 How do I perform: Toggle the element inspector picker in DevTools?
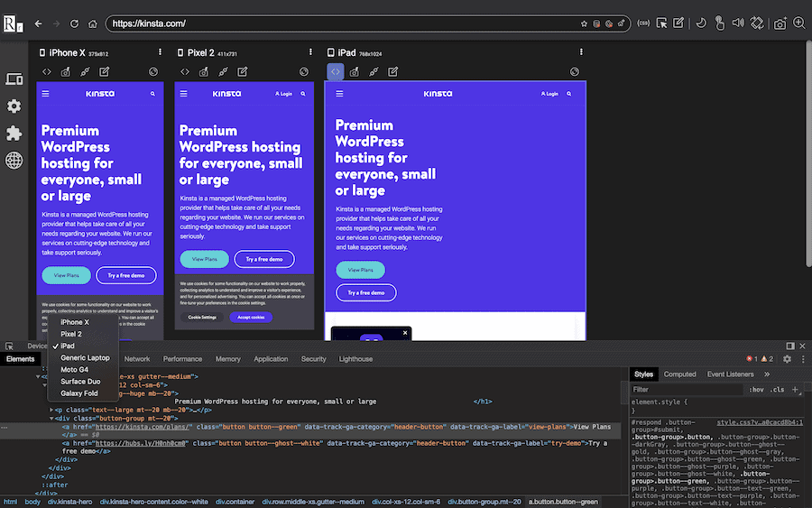point(8,346)
